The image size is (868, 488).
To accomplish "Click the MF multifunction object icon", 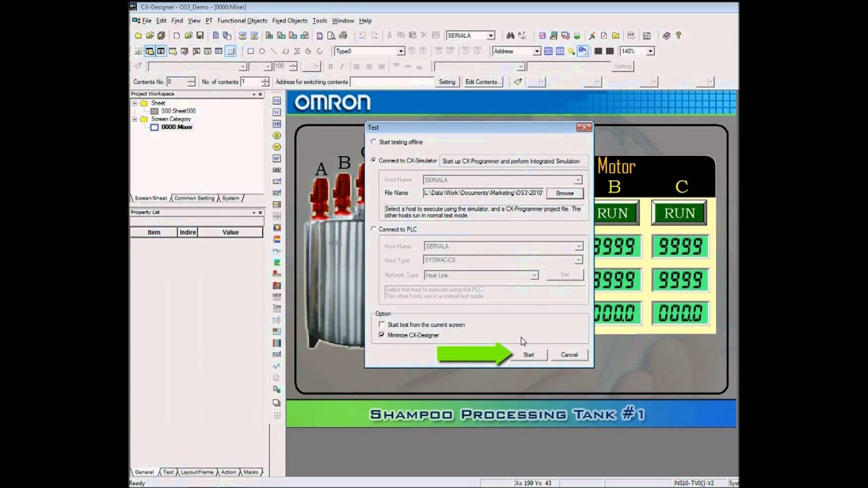I will point(277,158).
